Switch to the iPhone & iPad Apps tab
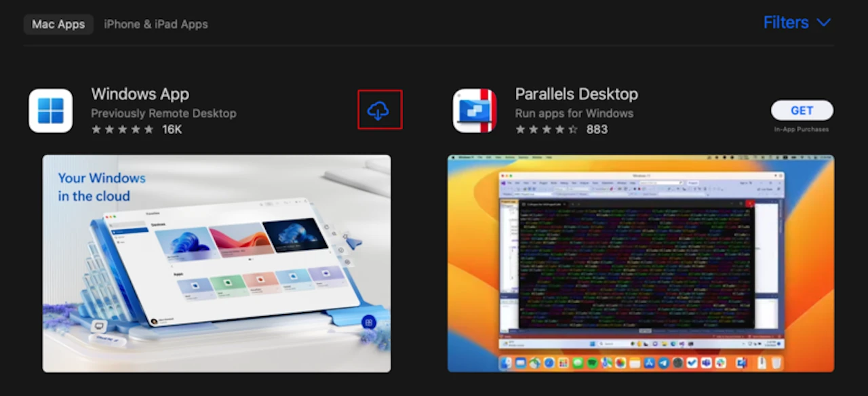The image size is (868, 396). 155,24
